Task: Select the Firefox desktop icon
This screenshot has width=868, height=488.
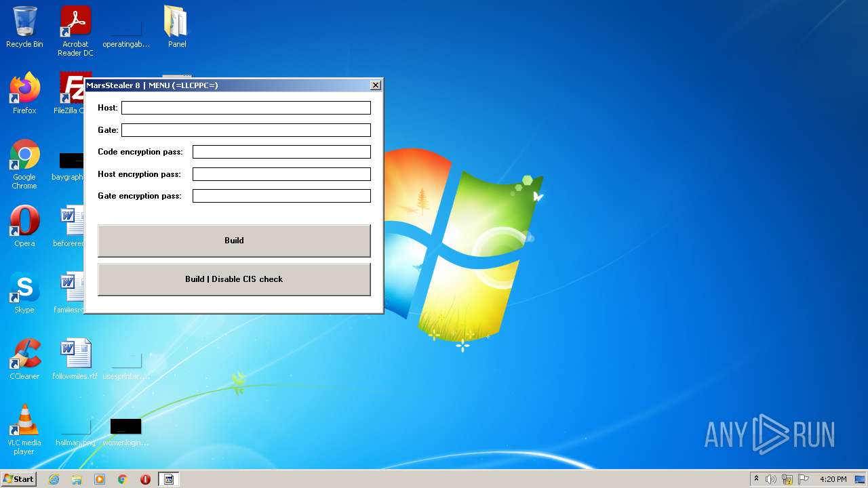Action: pyautogui.click(x=24, y=94)
